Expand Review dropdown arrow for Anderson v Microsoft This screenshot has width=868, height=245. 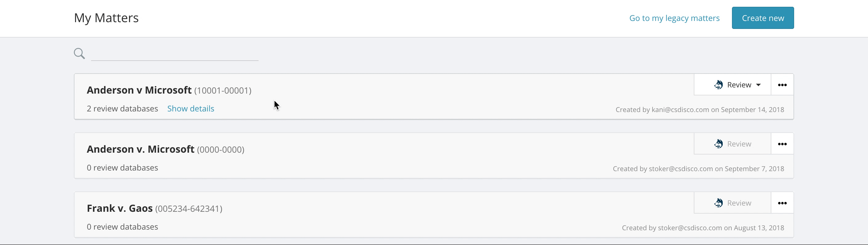[758, 85]
